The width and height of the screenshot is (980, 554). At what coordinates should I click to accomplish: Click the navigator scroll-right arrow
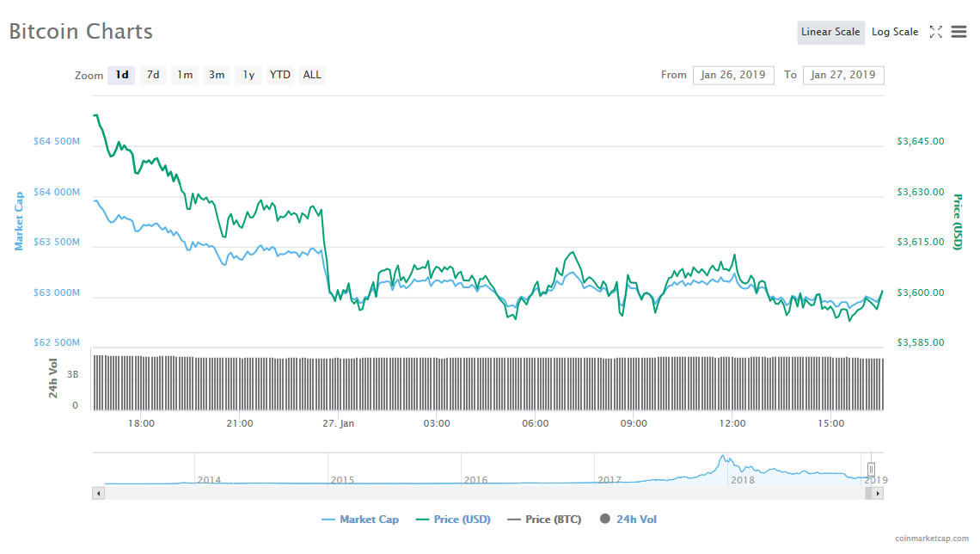pos(878,493)
